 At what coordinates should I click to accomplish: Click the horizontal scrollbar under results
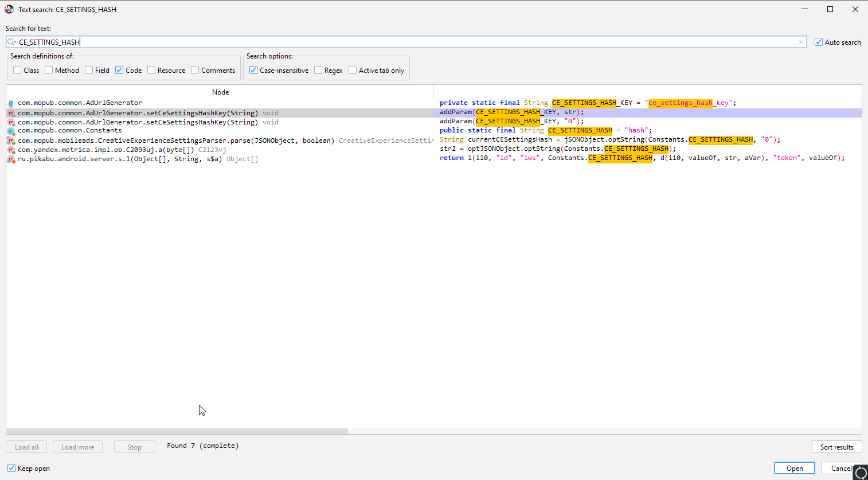(177, 431)
